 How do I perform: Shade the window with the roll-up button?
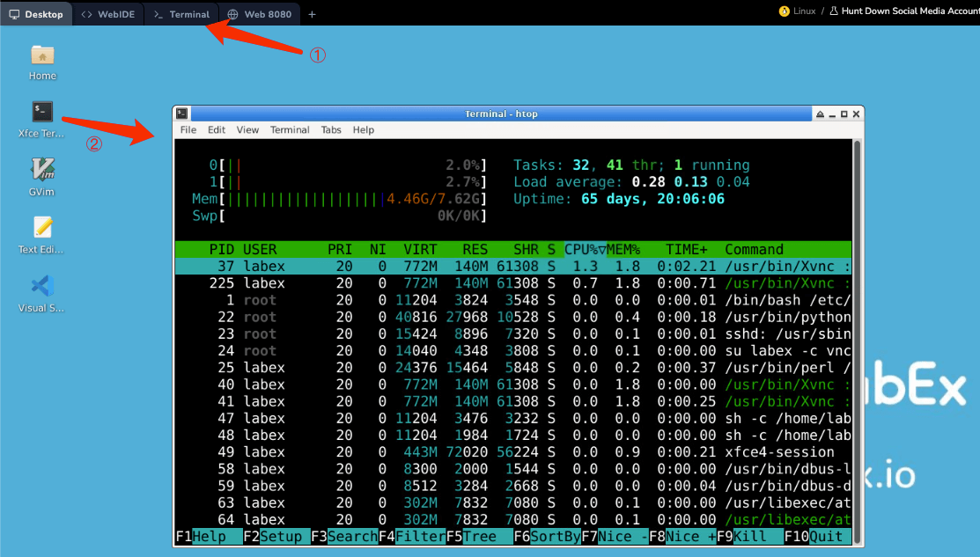click(x=819, y=114)
